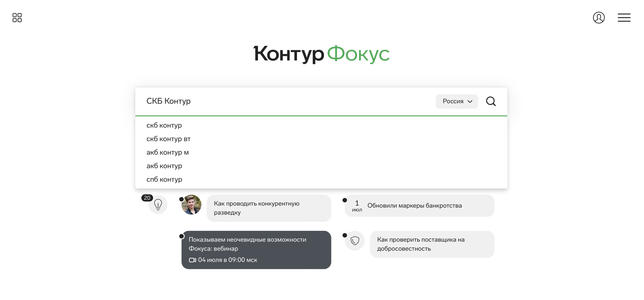Open the Kontur services grid icon
Viewport: 644px width, 300px height.
coord(17,18)
